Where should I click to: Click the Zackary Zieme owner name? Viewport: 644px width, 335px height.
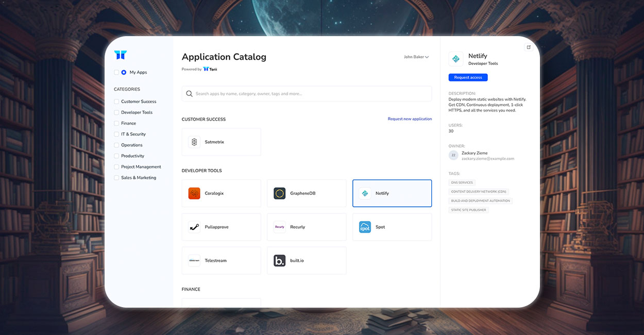click(x=474, y=153)
